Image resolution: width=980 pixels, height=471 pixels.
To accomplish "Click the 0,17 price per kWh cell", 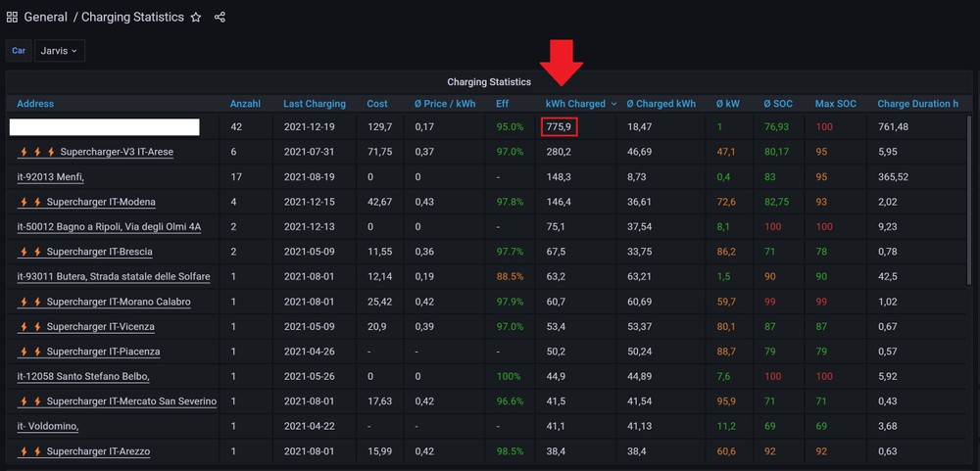I will pyautogui.click(x=423, y=127).
